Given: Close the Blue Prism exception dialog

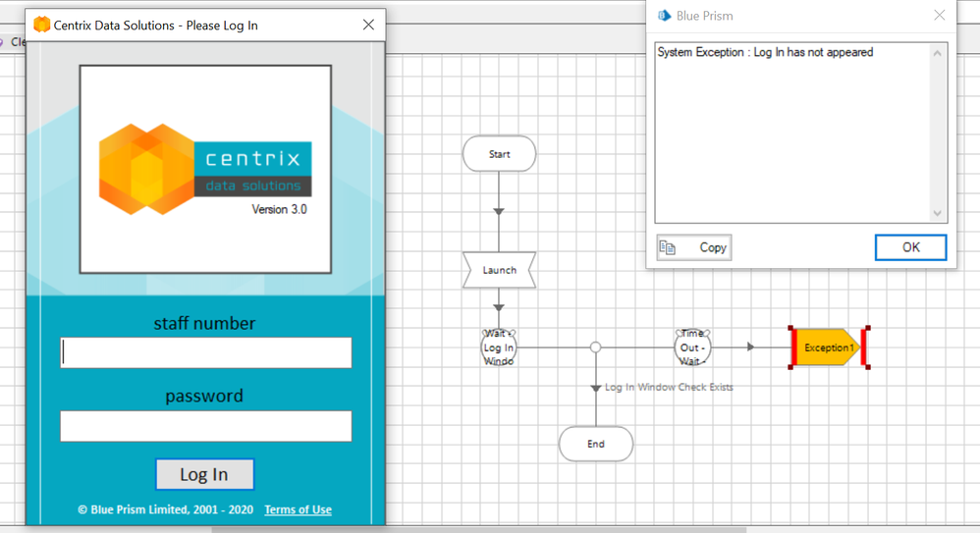Looking at the screenshot, I should tap(940, 15).
